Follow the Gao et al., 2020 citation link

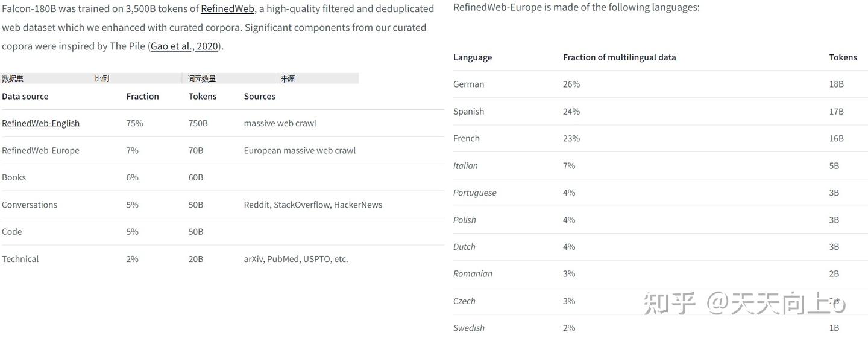pos(184,46)
